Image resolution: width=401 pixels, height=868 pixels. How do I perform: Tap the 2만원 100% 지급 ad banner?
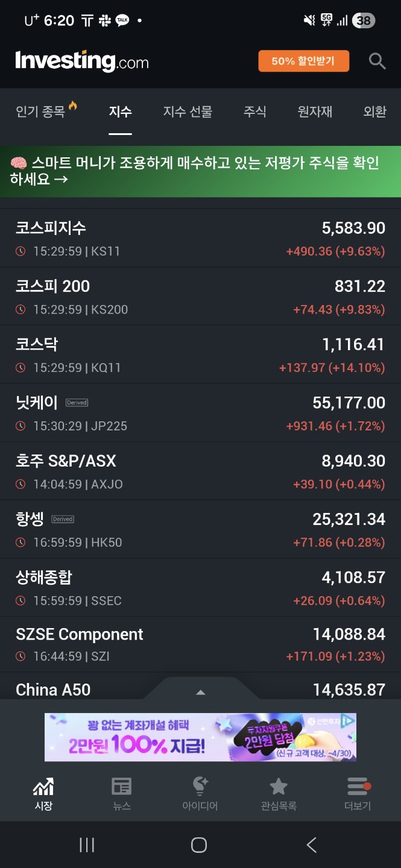[200, 737]
